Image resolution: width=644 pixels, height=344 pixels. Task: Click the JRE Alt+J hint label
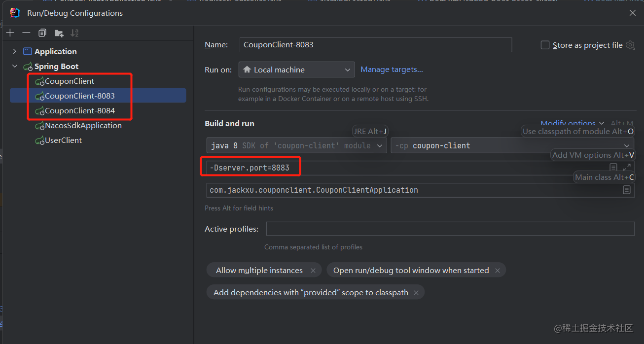click(x=370, y=131)
